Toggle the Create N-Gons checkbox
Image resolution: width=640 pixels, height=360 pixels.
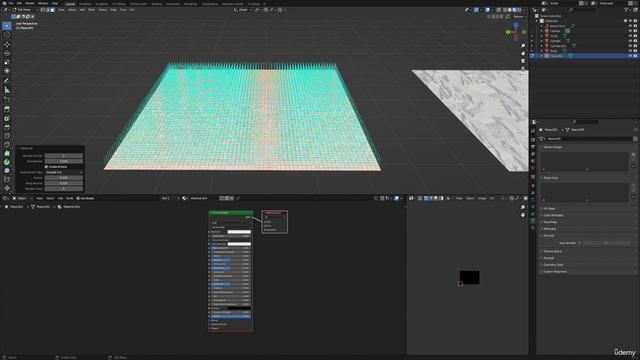pyautogui.click(x=46, y=167)
